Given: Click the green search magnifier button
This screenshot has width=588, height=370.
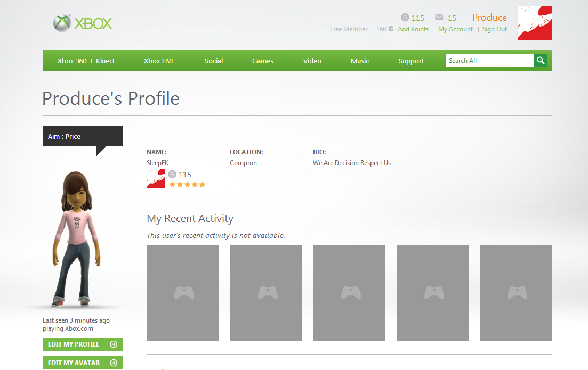Looking at the screenshot, I should click(x=541, y=60).
